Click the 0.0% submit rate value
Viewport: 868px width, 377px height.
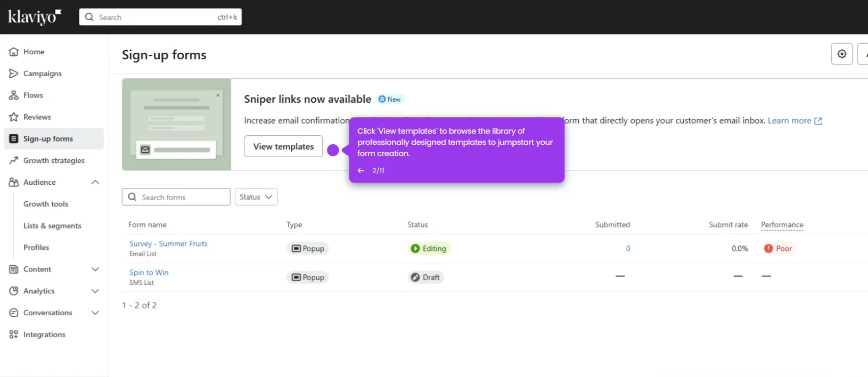click(740, 249)
